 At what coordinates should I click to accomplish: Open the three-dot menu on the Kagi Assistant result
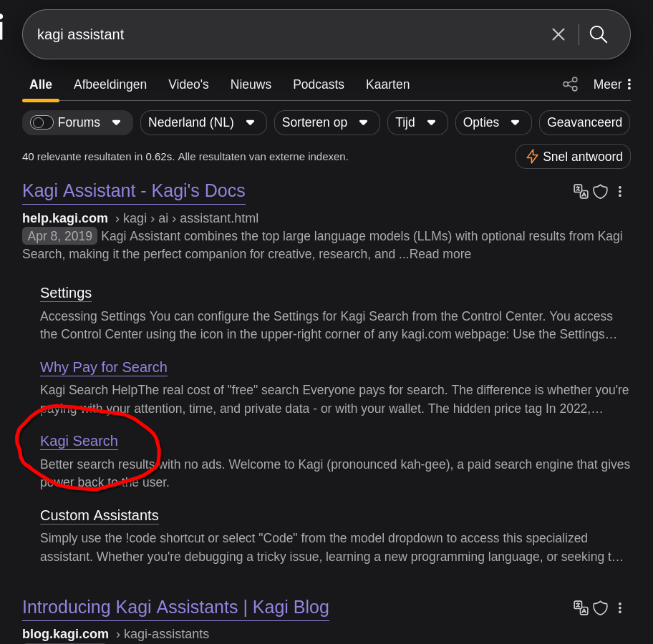pos(620,191)
